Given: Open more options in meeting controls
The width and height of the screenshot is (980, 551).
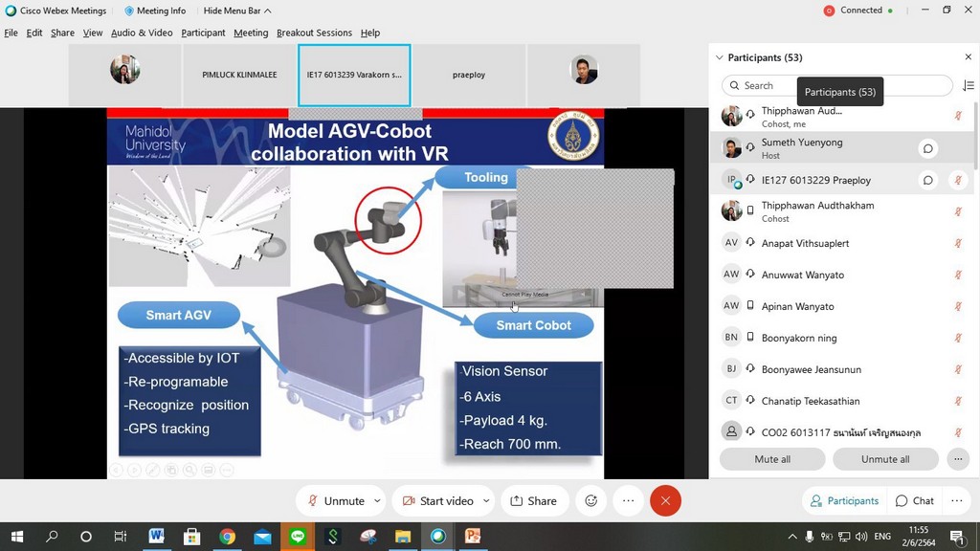Looking at the screenshot, I should point(628,500).
